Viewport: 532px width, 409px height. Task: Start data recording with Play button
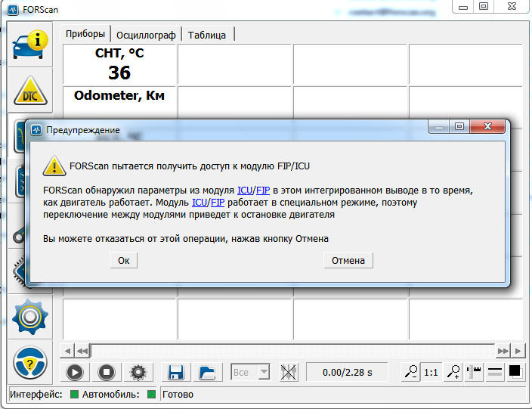pos(75,373)
